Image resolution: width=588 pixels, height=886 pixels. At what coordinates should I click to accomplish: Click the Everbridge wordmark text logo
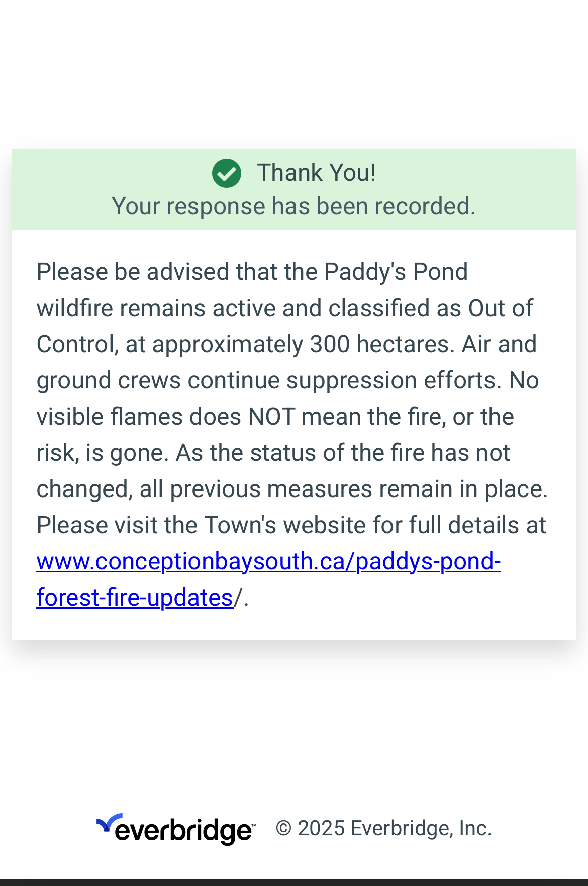click(x=184, y=830)
